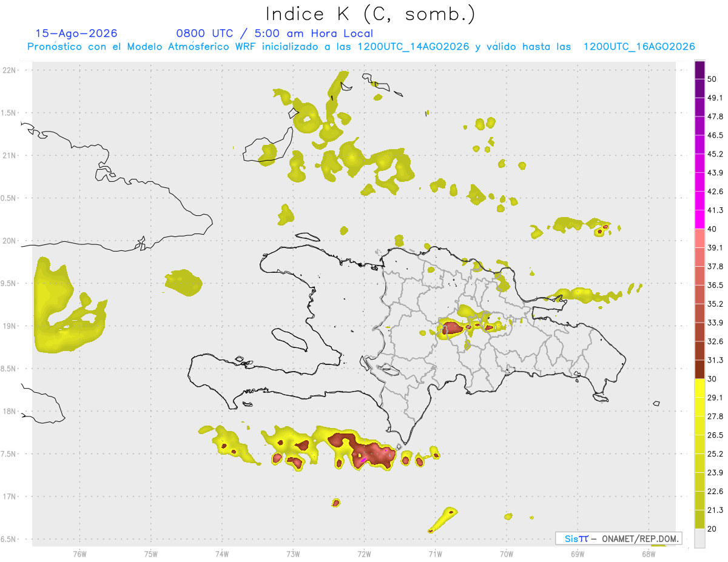Click the colorbar label '50'
The width and height of the screenshot is (728, 562).
click(x=713, y=79)
